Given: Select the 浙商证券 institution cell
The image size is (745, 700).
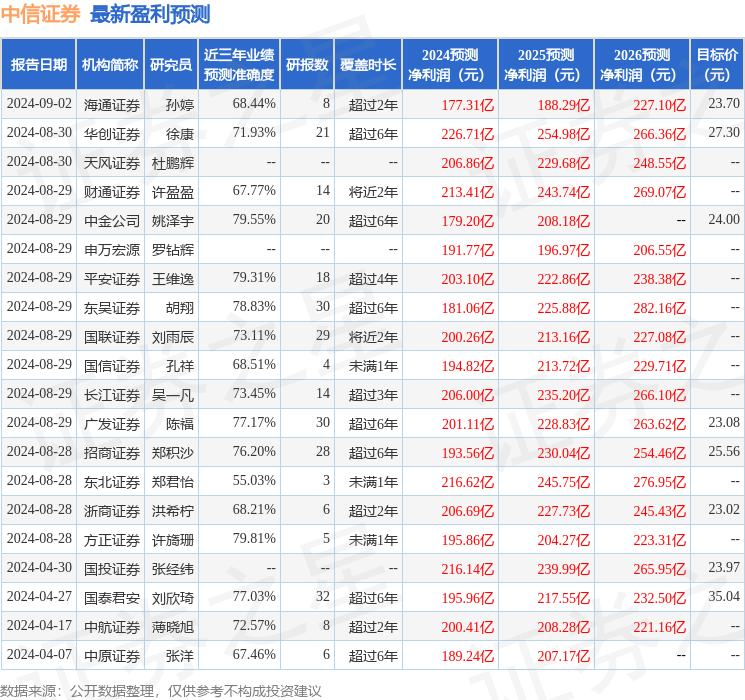Looking at the screenshot, I should click(112, 510).
